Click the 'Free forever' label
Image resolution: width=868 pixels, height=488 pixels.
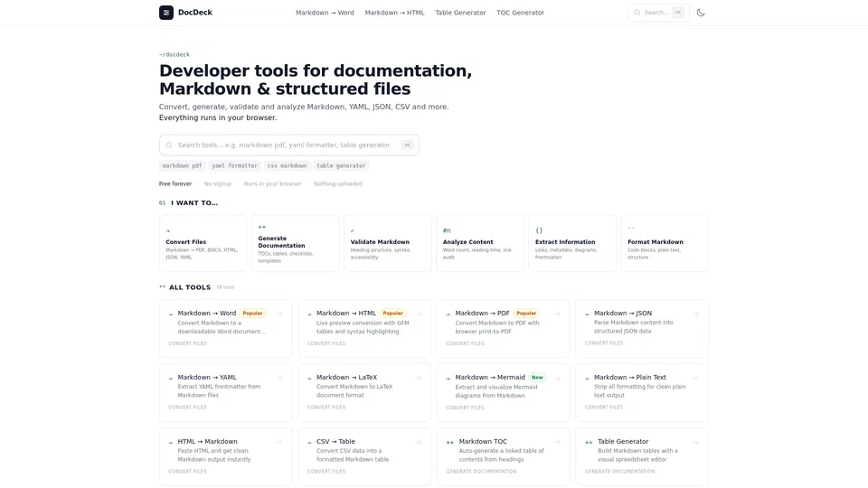(175, 183)
